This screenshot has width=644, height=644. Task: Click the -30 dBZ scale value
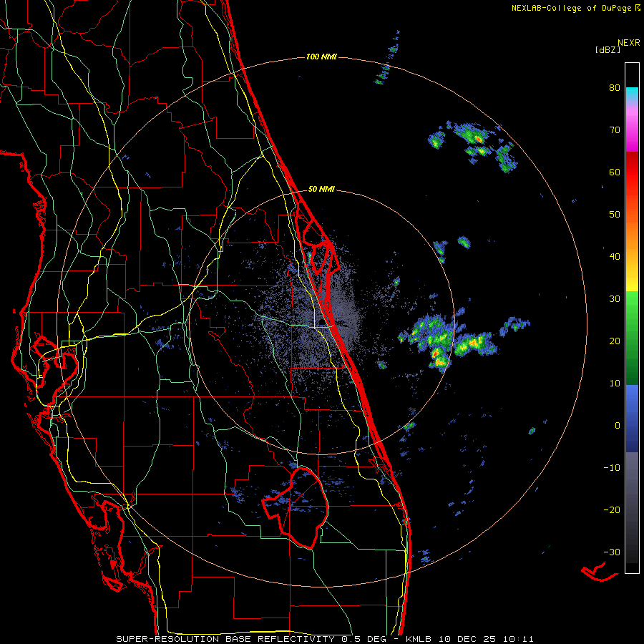(x=612, y=552)
